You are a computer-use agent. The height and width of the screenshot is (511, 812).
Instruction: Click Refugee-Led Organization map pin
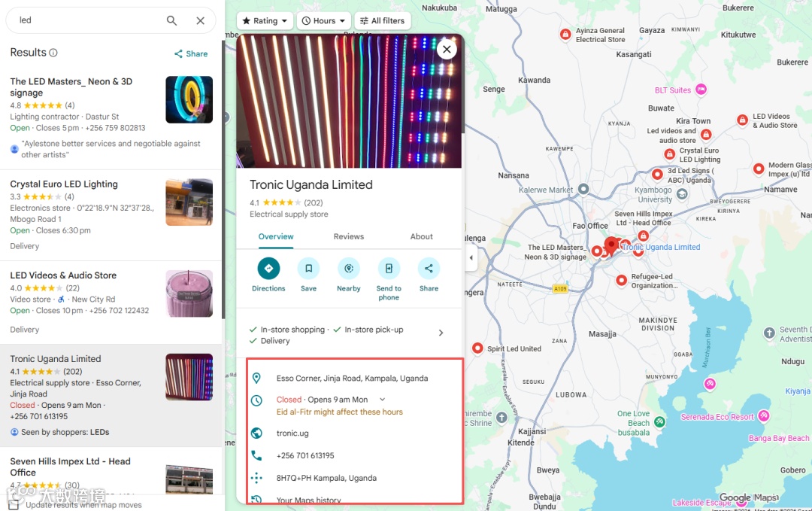point(622,281)
